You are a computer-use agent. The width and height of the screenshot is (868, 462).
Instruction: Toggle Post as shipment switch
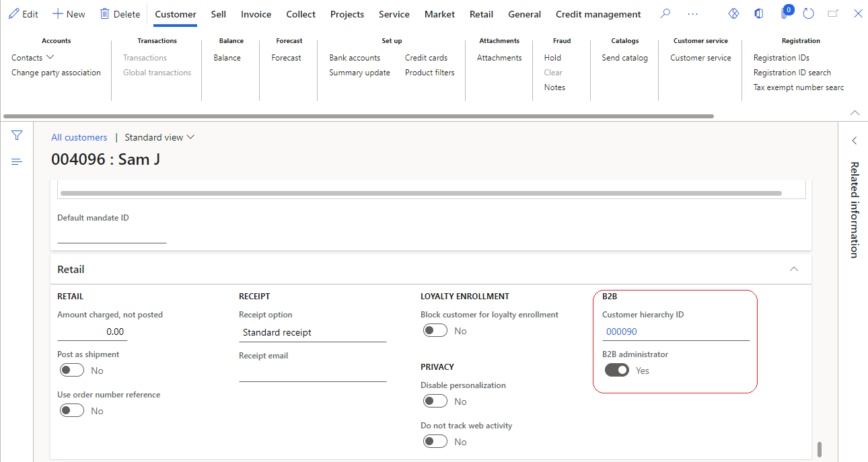(72, 371)
